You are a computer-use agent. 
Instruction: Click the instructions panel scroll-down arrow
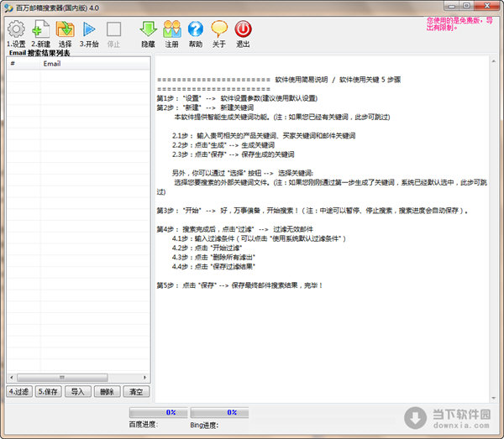[493, 398]
